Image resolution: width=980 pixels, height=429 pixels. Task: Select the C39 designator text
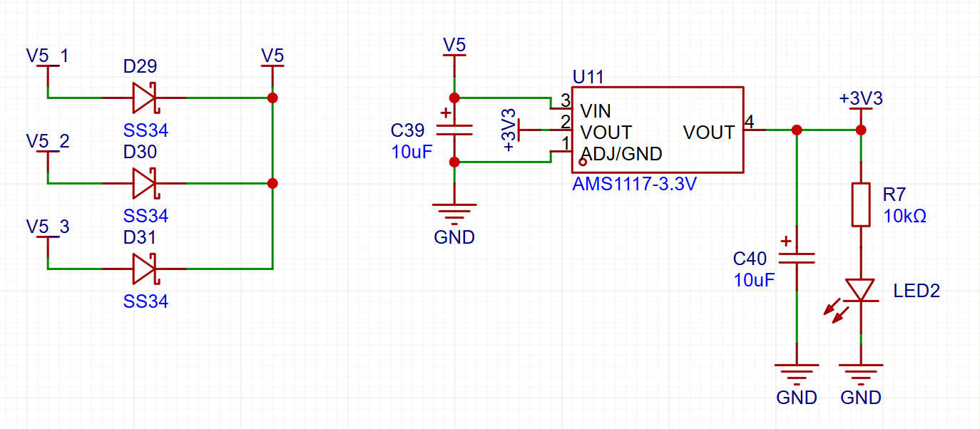[x=408, y=130]
